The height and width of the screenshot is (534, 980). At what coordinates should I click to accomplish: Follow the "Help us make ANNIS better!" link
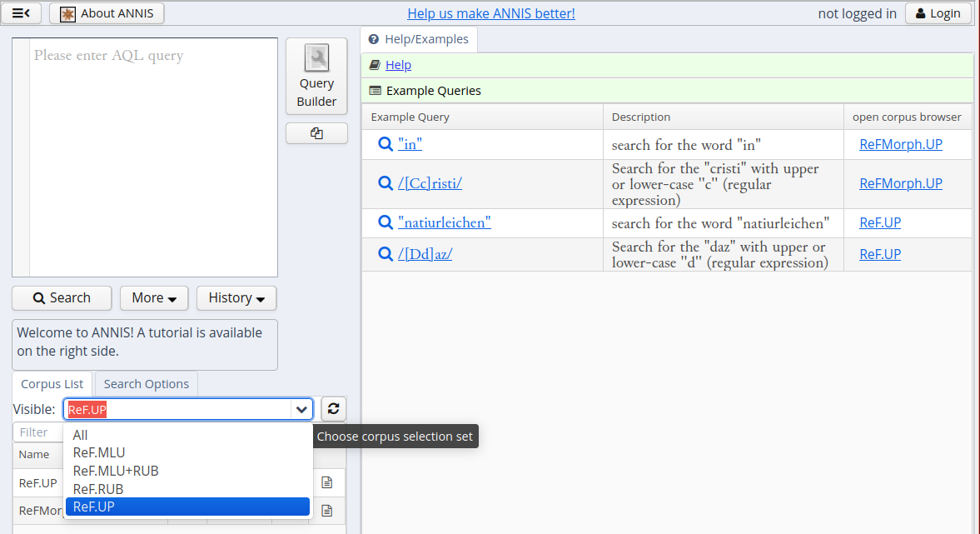click(x=490, y=13)
